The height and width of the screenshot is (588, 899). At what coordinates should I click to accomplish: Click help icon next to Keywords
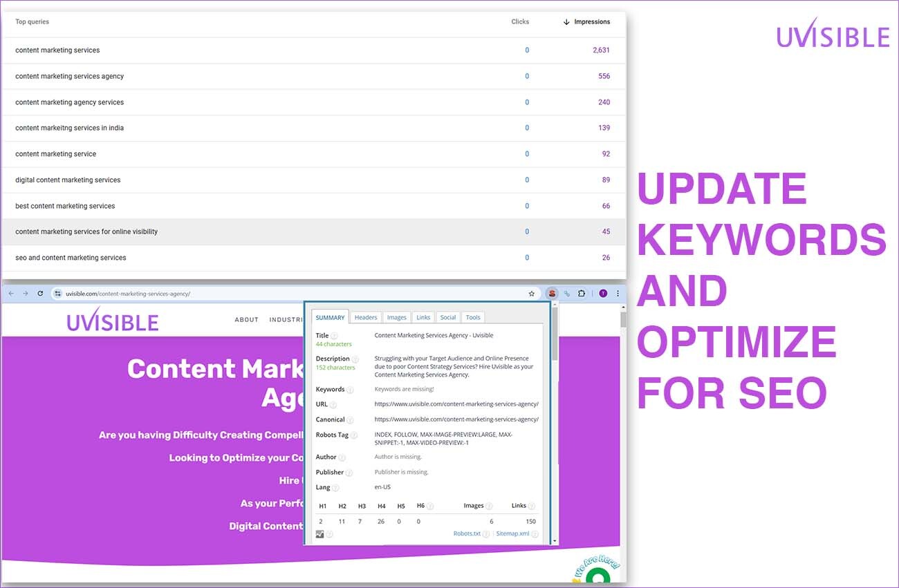(x=350, y=390)
